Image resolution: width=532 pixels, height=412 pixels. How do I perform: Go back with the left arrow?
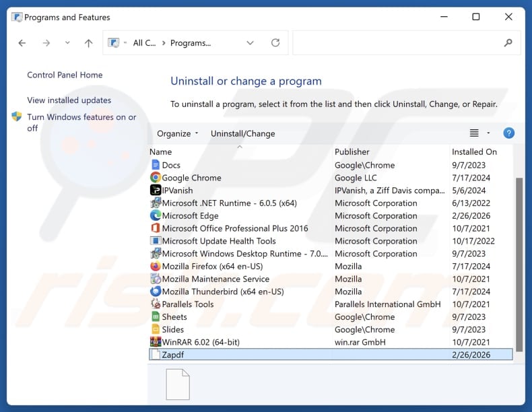coord(22,43)
